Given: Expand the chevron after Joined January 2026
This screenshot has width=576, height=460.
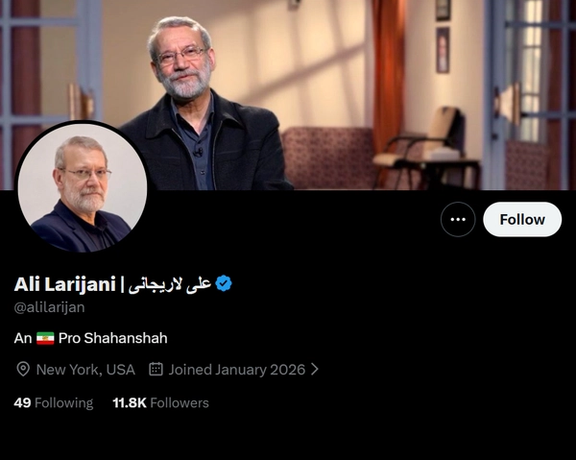Looking at the screenshot, I should pos(315,369).
